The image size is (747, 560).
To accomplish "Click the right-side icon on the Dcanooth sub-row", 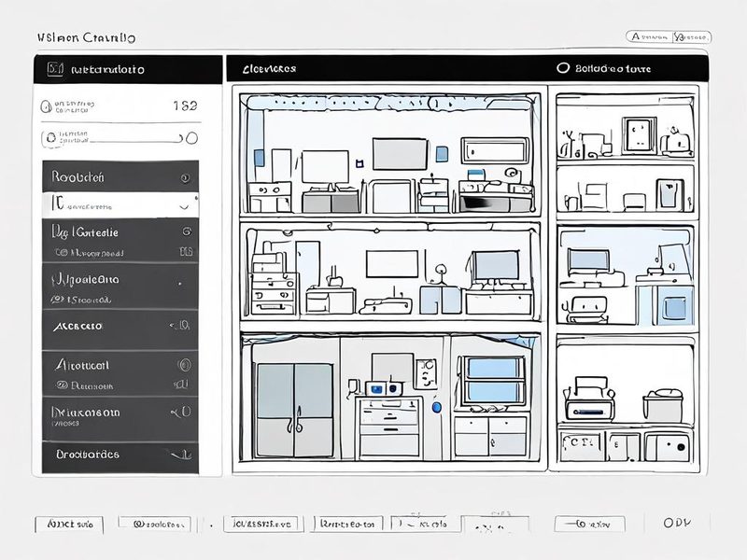I will [x=181, y=384].
